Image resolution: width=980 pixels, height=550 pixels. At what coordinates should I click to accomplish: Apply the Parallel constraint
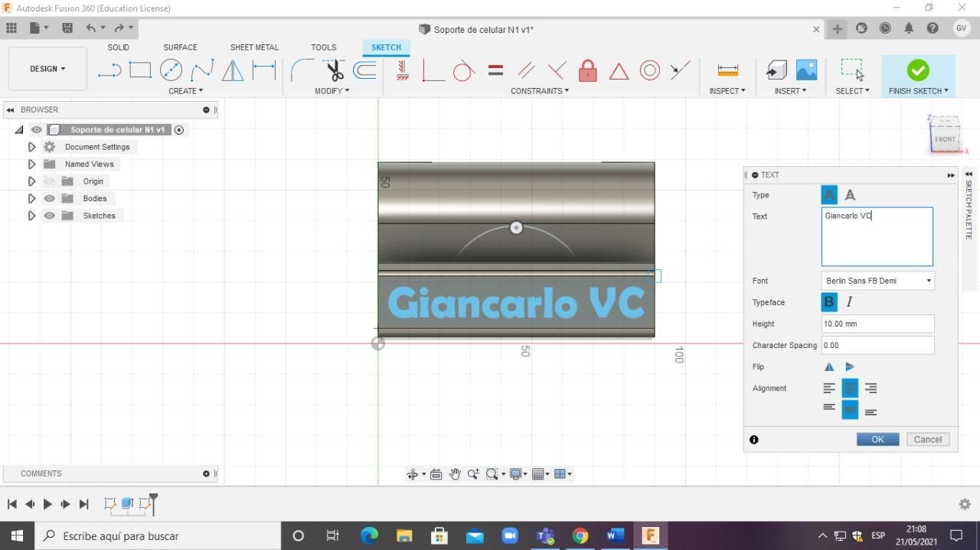526,71
